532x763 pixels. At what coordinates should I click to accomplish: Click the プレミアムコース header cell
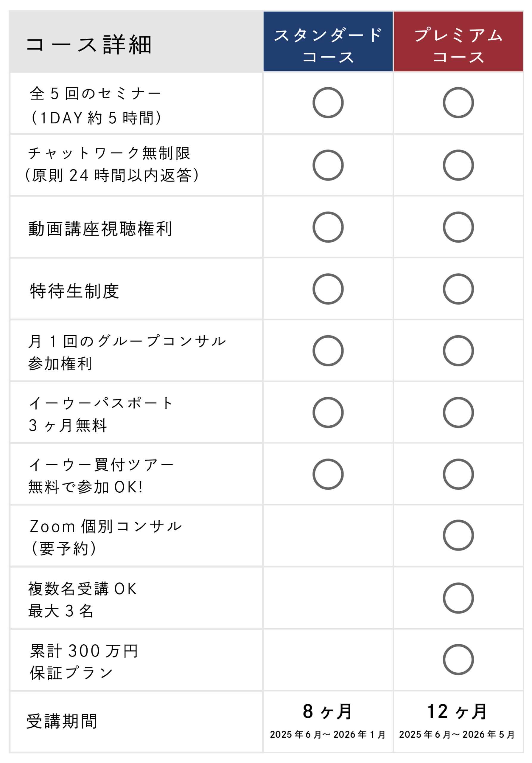pos(458,41)
